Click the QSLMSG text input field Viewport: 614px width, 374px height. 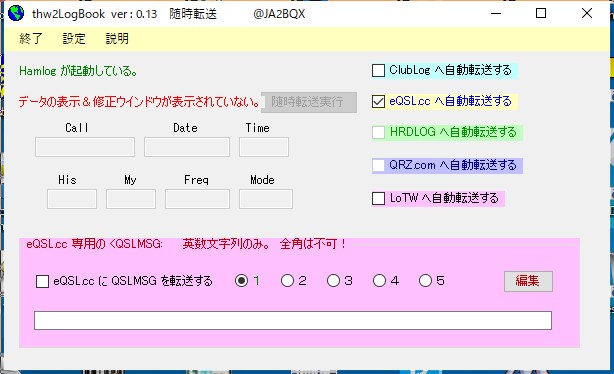pos(293,320)
